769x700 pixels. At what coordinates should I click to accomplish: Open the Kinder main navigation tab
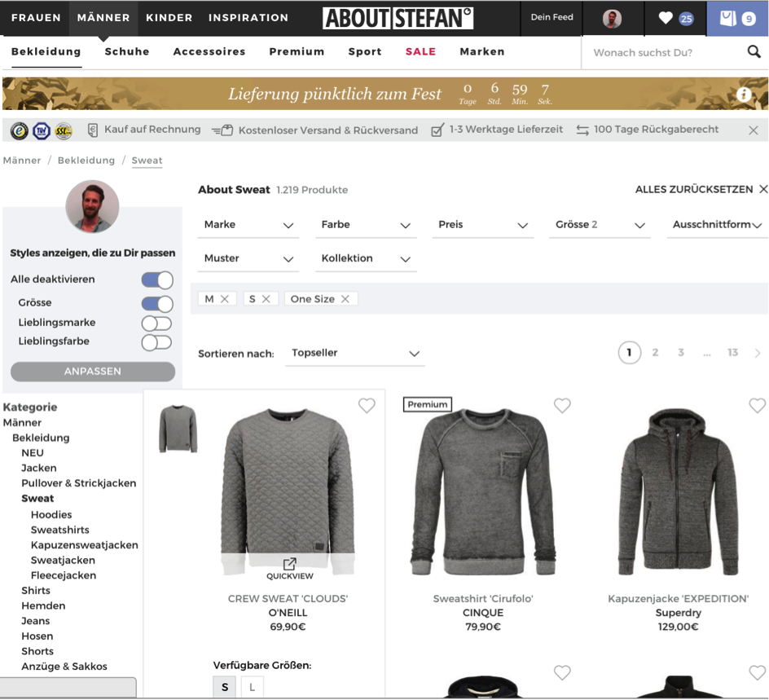169,18
